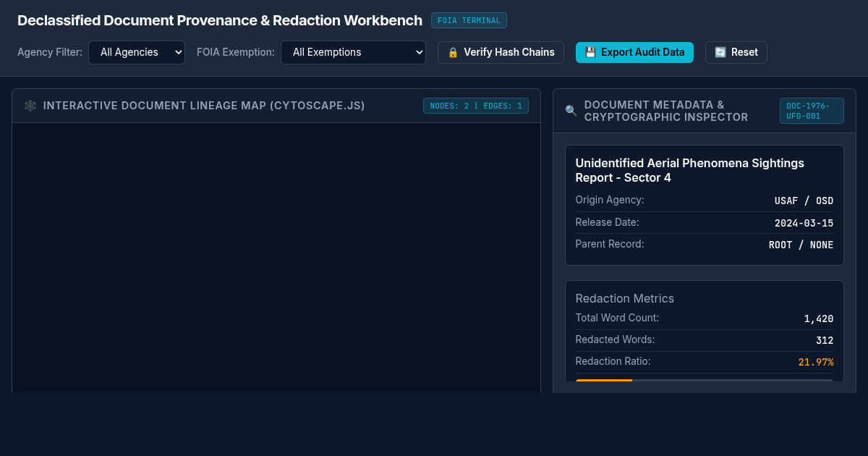Click the Verify Hash Chains button

click(x=501, y=52)
